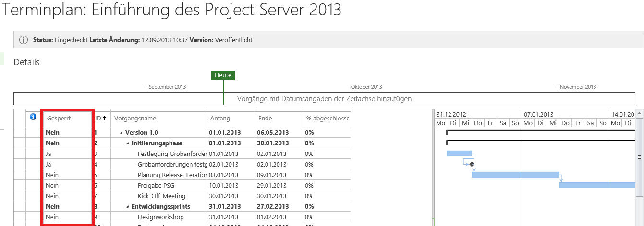Click end date 27.02.2013
Image resolution: width=644 pixels, height=226 pixels.
[x=273, y=207]
